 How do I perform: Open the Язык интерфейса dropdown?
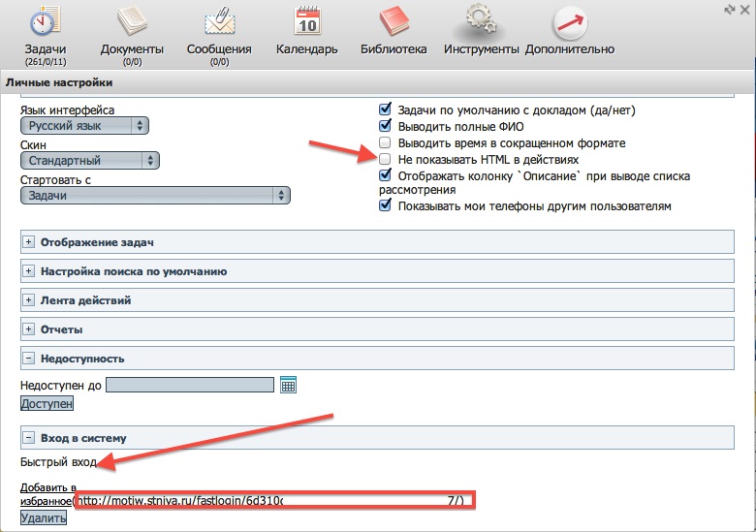pyautogui.click(x=85, y=126)
